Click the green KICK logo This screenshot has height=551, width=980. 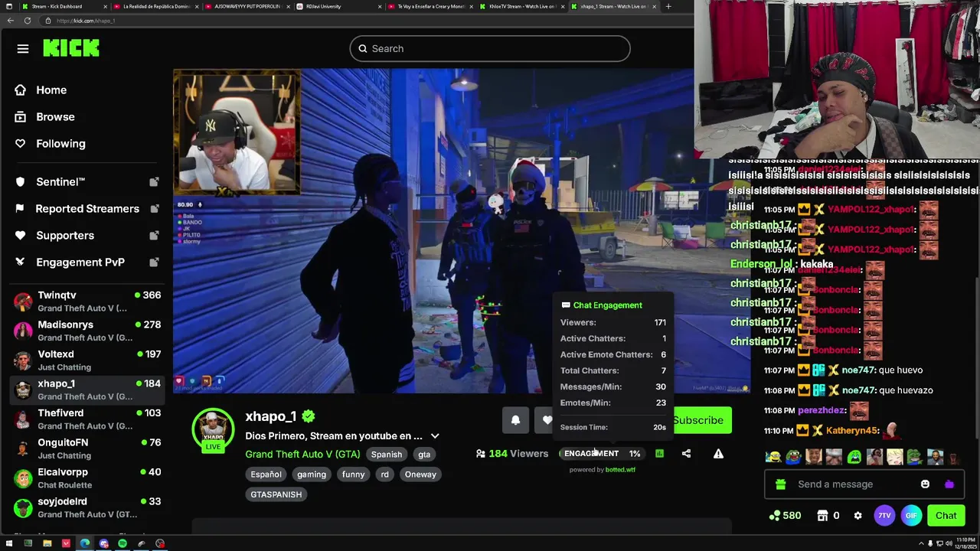tap(71, 48)
